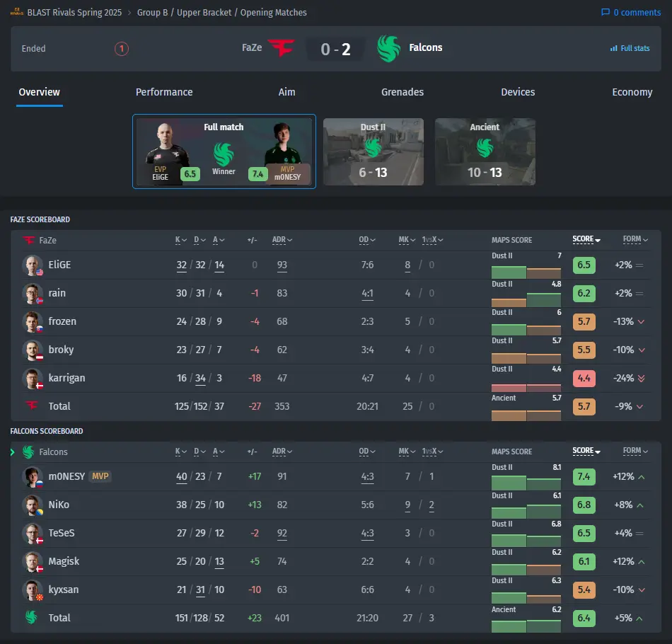Click the 0 - 2 match score
Screen dimensions: 672x644
(x=335, y=49)
